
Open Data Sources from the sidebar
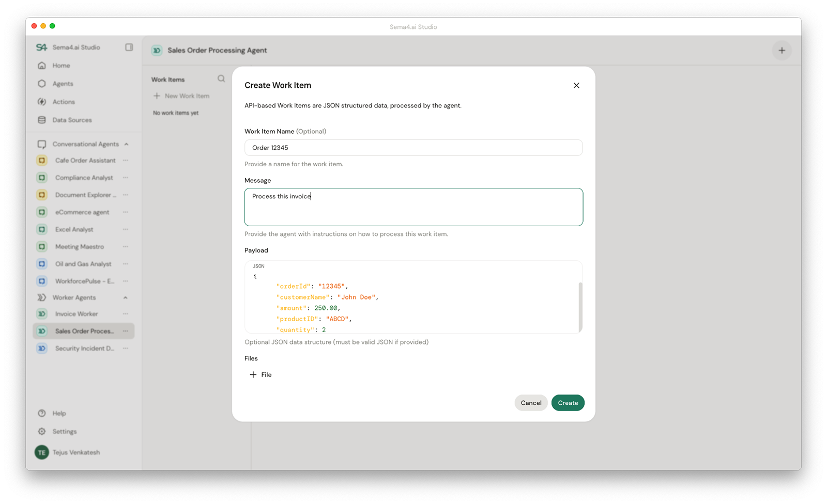coord(72,120)
